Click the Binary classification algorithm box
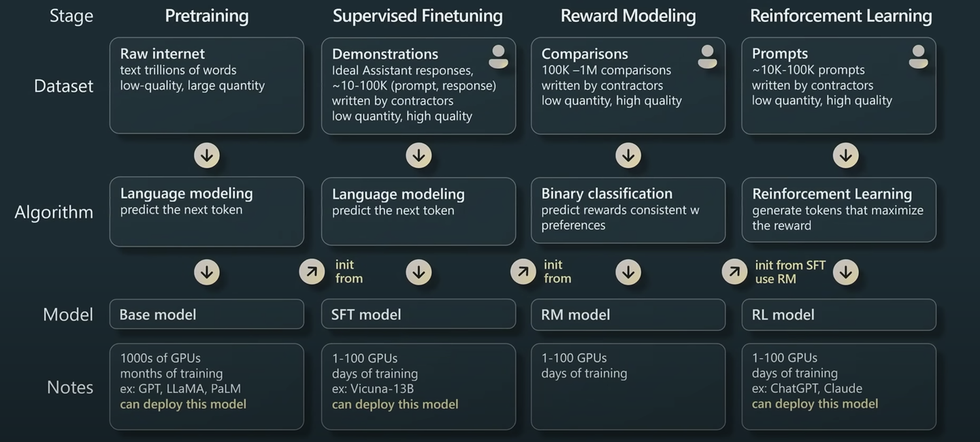980x442 pixels. (x=627, y=210)
